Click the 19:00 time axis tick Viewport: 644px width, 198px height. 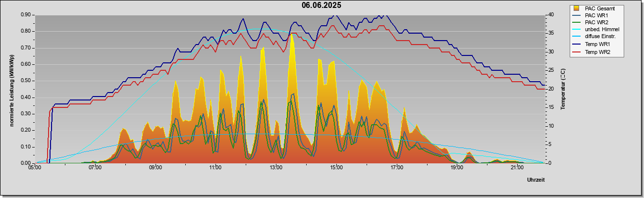(x=457, y=168)
